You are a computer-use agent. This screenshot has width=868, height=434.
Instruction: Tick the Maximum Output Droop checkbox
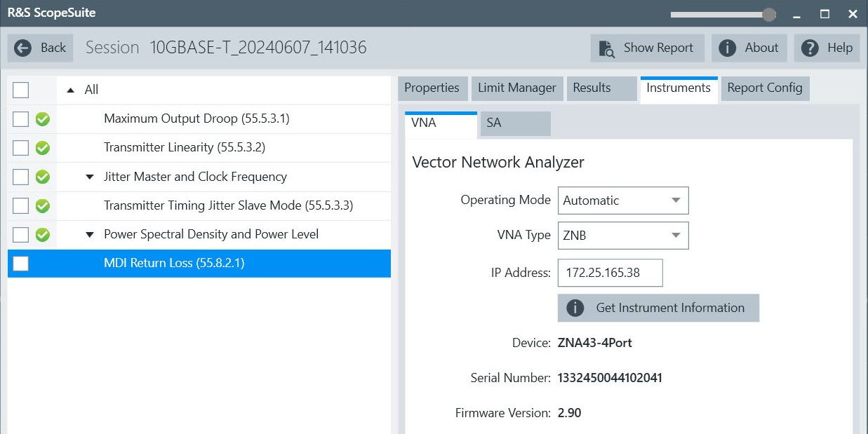tap(21, 119)
